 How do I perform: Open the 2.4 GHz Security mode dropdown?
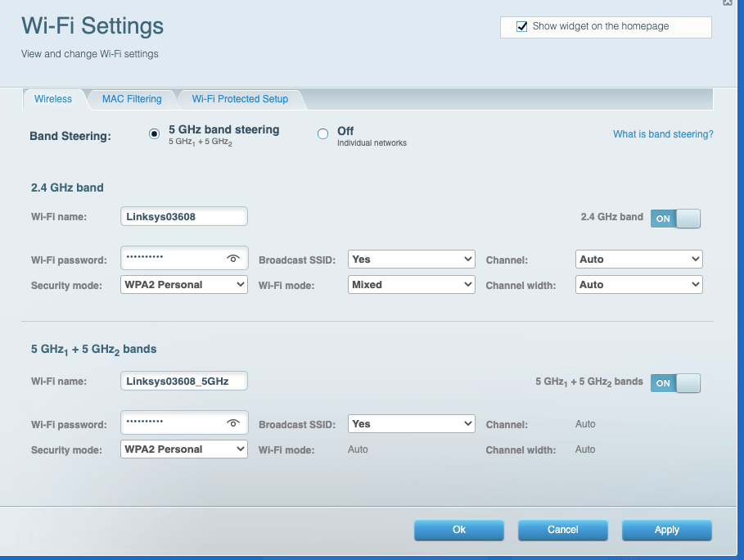click(x=183, y=284)
